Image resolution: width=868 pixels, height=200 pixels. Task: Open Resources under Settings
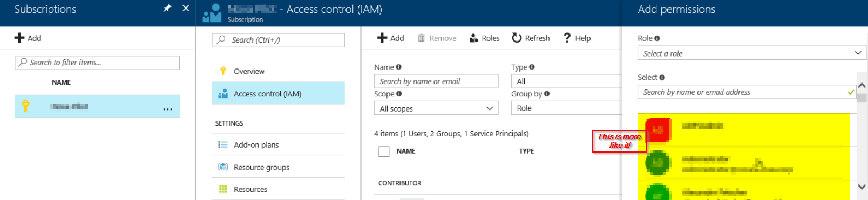[279, 189]
